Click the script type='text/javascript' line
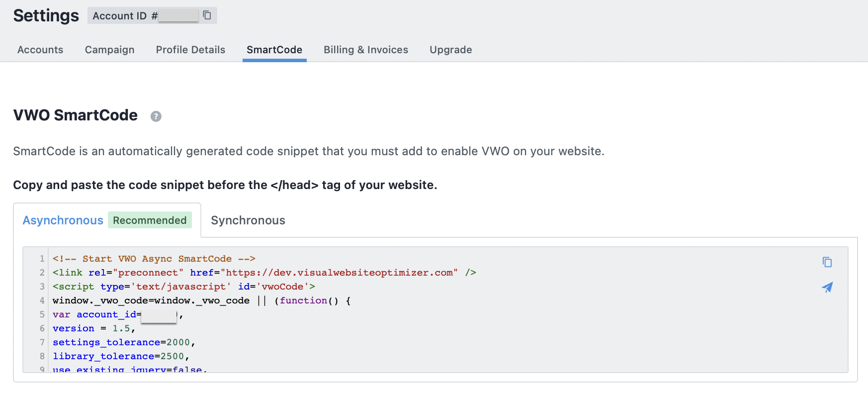 click(x=184, y=287)
